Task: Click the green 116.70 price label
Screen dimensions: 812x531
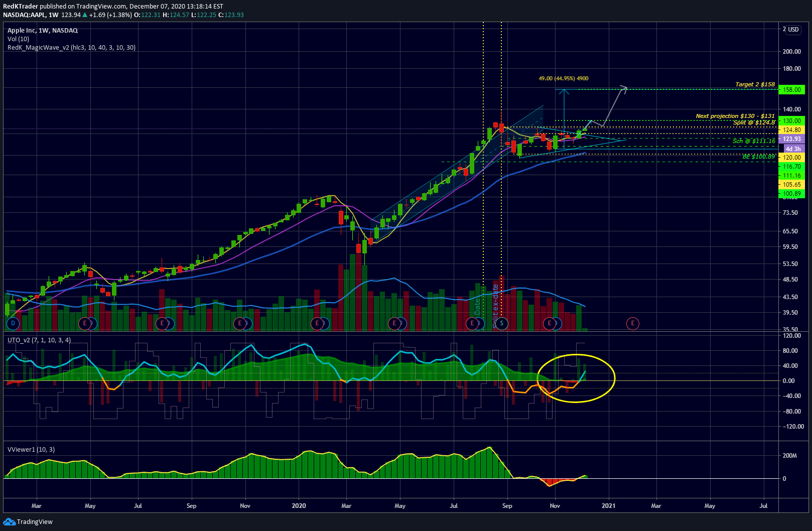Action: tap(791, 167)
